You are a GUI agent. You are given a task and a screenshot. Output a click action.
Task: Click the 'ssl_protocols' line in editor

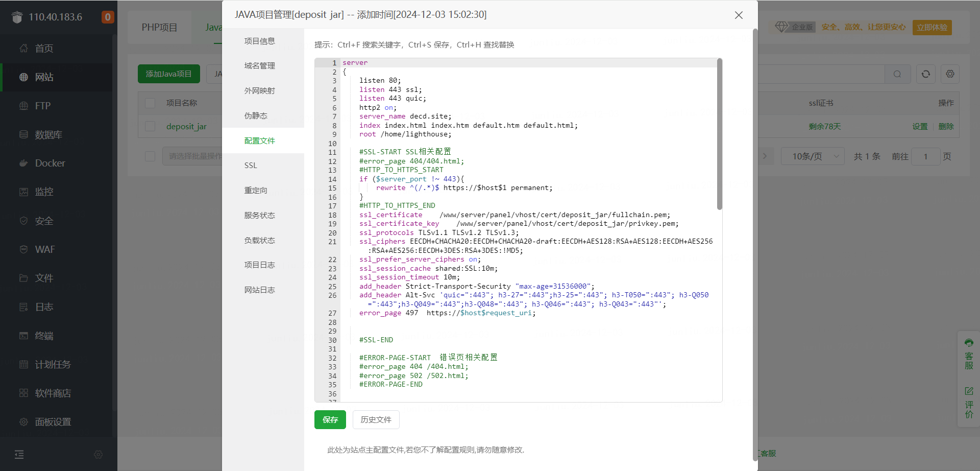pos(439,233)
